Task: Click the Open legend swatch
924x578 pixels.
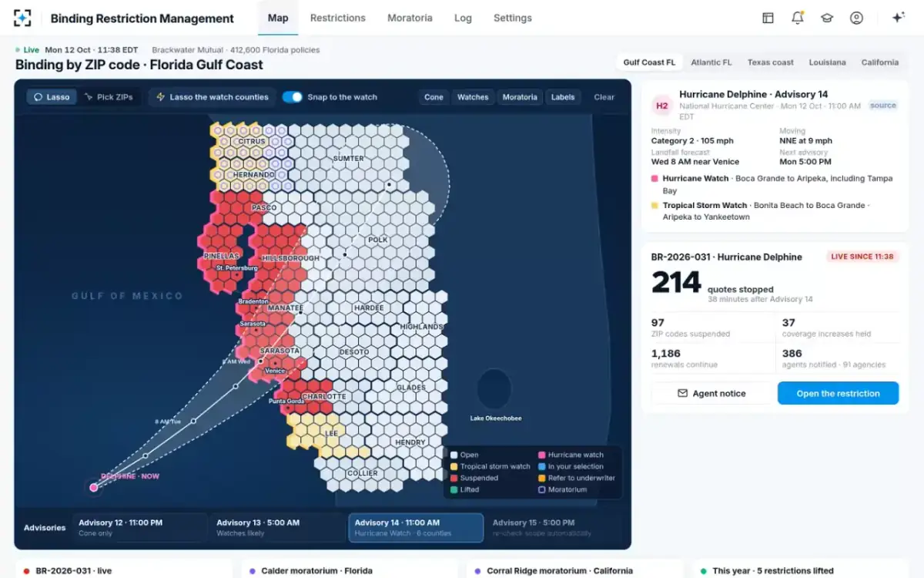Action: point(454,455)
